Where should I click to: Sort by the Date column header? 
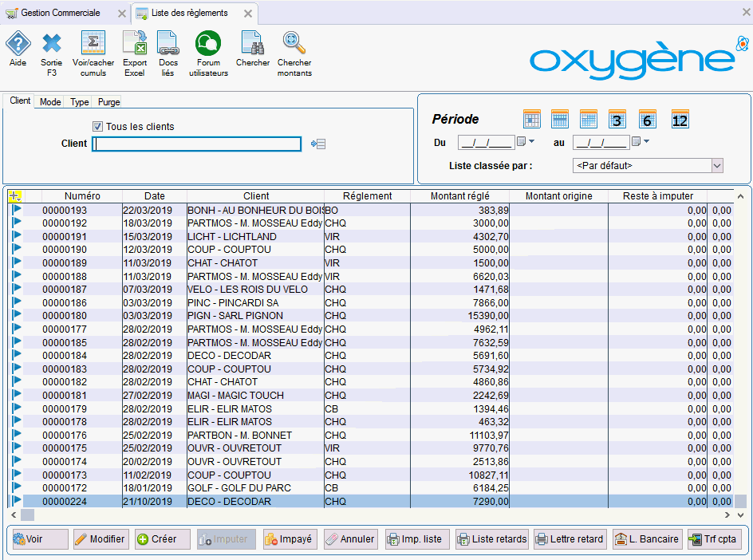pyautogui.click(x=155, y=196)
